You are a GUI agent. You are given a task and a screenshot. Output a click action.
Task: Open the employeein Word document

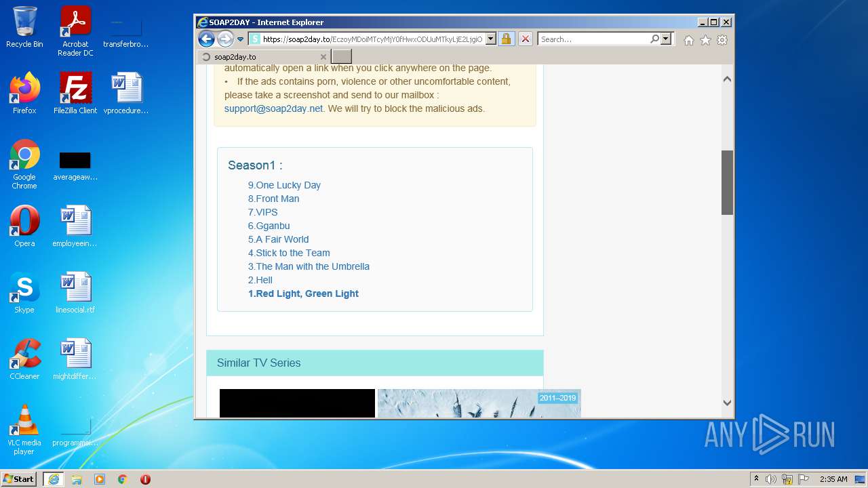point(75,226)
